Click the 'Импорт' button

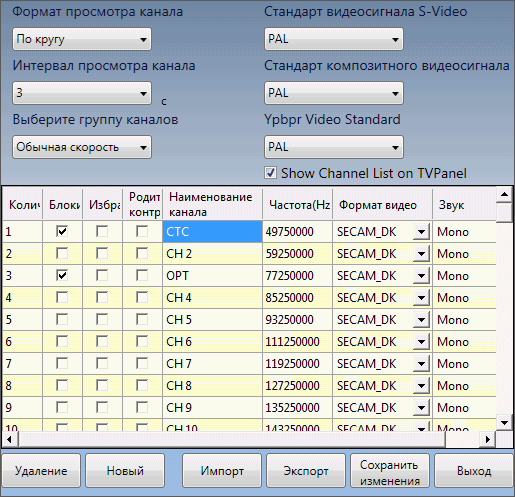pyautogui.click(x=222, y=471)
